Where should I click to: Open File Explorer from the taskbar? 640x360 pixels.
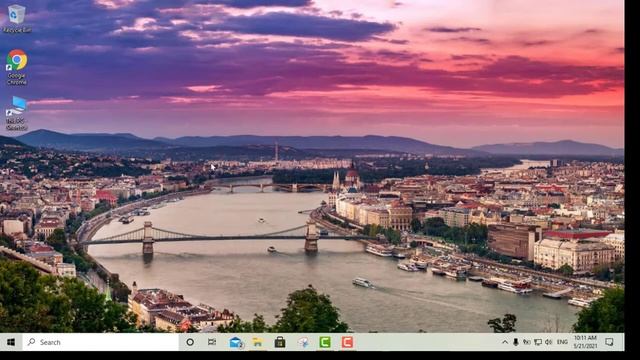pos(258,342)
